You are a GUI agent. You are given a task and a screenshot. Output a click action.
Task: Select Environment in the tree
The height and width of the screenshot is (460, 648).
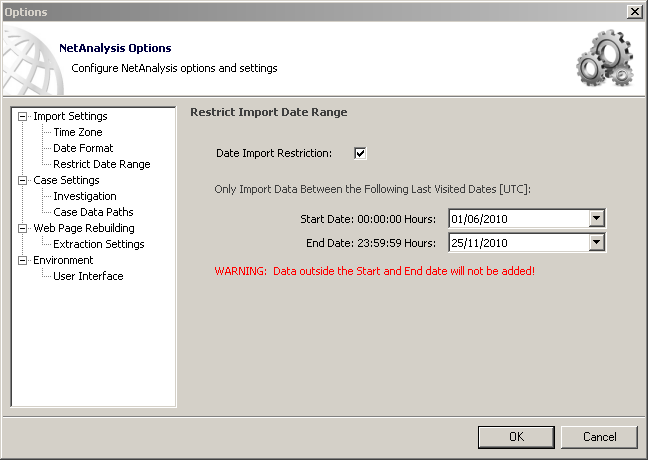[x=63, y=260]
